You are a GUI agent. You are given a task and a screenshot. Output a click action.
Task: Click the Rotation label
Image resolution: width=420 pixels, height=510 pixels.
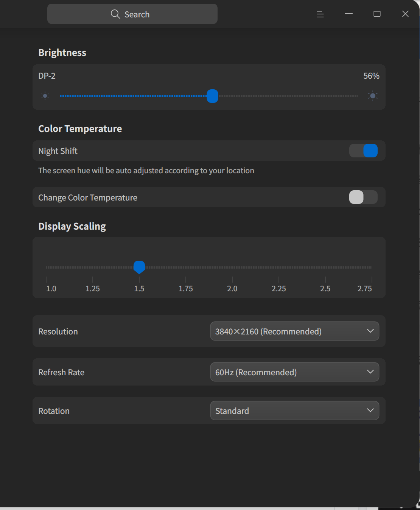click(x=54, y=411)
